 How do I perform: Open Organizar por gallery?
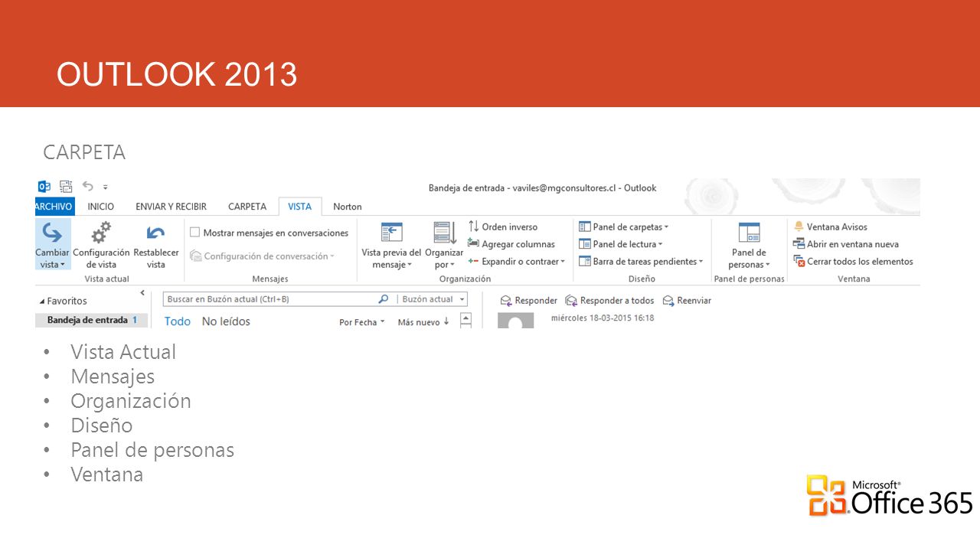444,244
